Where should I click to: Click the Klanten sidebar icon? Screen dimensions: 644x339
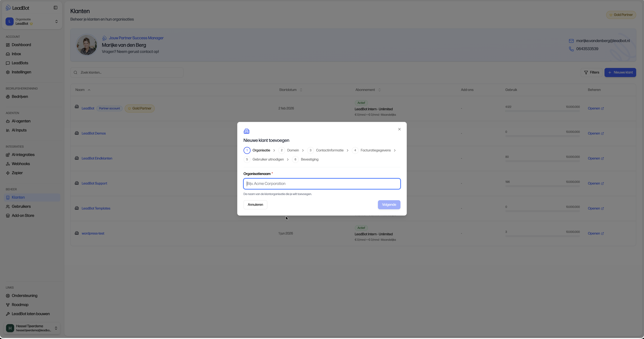tap(8, 198)
